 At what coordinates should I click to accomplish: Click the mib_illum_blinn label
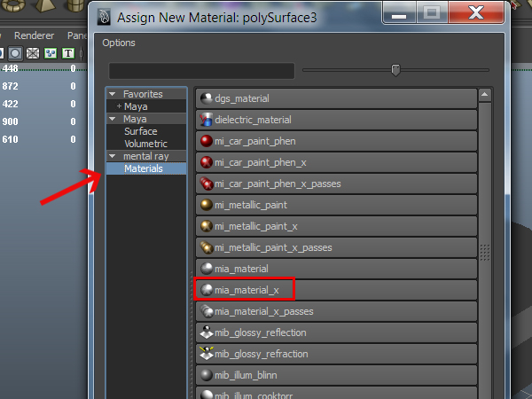246,375
